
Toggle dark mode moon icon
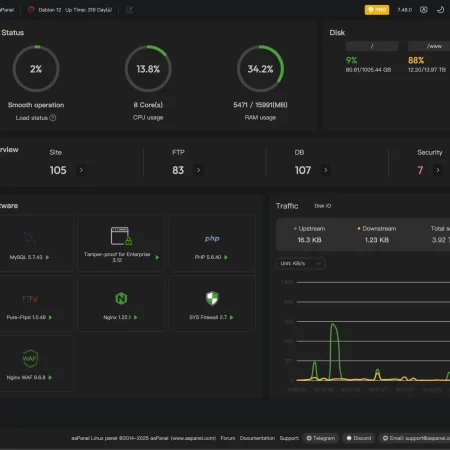click(440, 10)
